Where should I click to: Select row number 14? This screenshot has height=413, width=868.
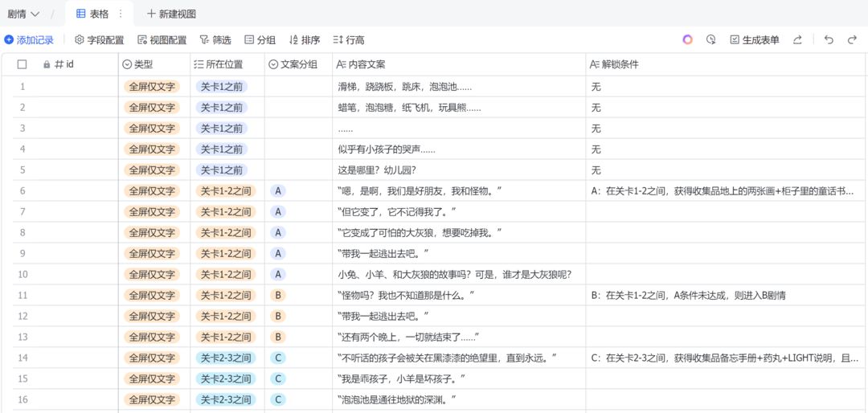coord(23,358)
